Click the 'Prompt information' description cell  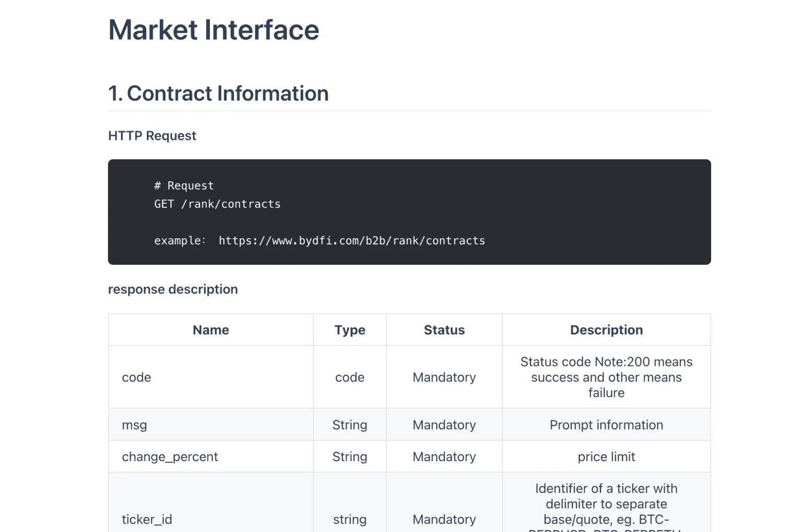[x=606, y=425]
